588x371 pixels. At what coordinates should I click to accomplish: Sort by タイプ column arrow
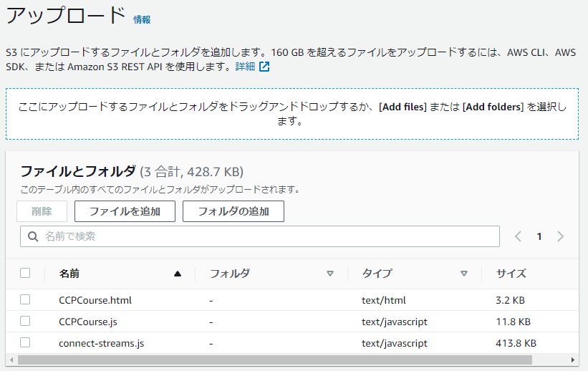click(464, 274)
